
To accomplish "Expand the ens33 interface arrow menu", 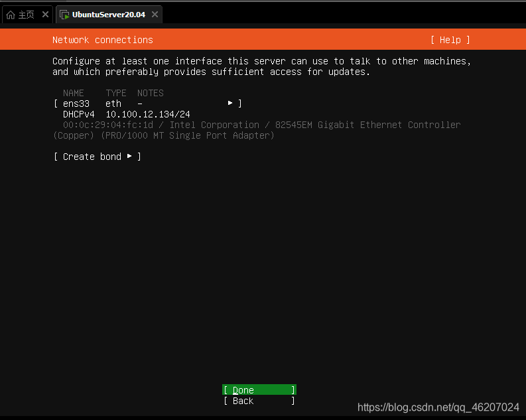I will tap(230, 103).
